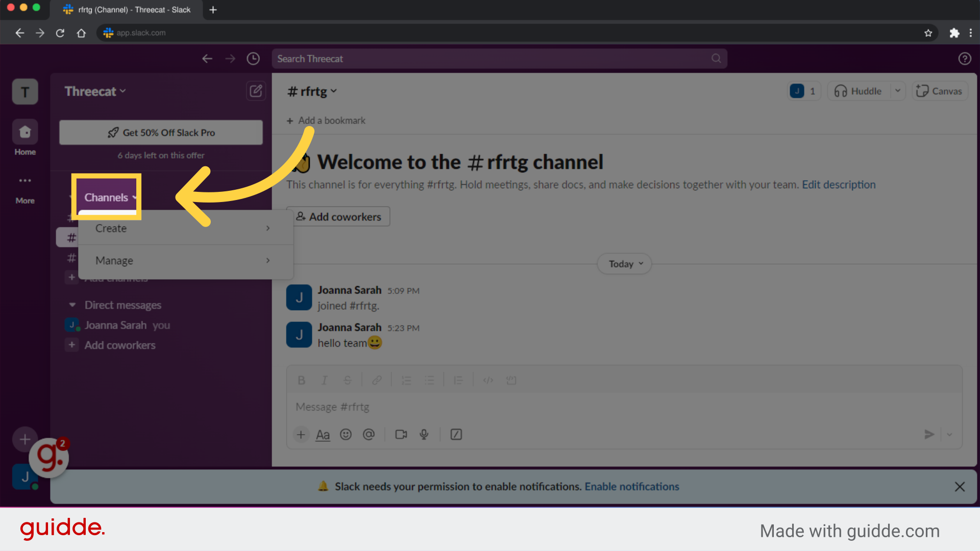The height and width of the screenshot is (551, 980).
Task: Toggle italic formatting
Action: (x=324, y=380)
